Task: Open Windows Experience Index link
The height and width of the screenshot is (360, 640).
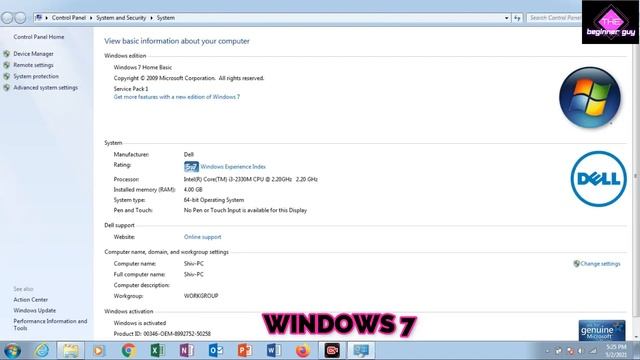Action: [233, 167]
